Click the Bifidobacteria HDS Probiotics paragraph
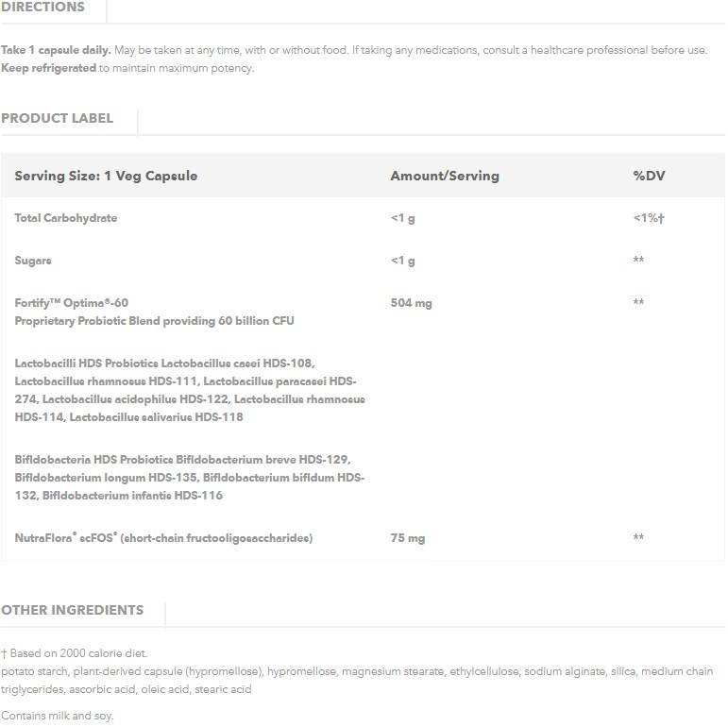The height and width of the screenshot is (727, 728). pyautogui.click(x=189, y=478)
